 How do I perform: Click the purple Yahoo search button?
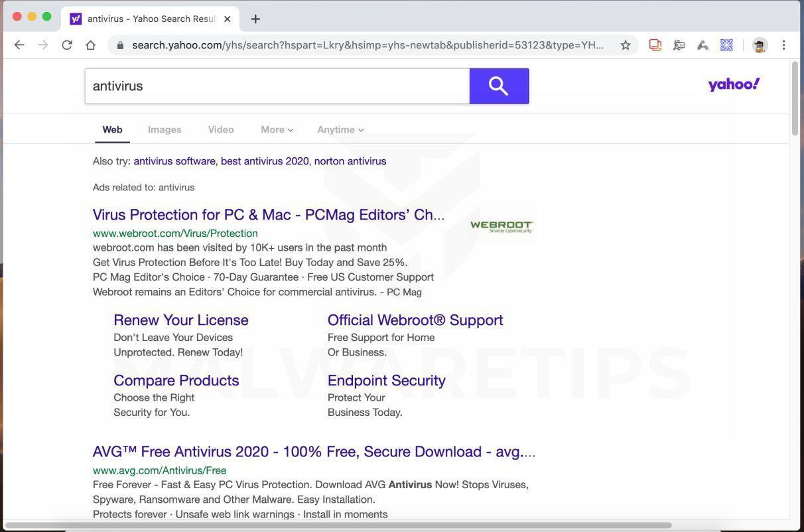coord(499,86)
